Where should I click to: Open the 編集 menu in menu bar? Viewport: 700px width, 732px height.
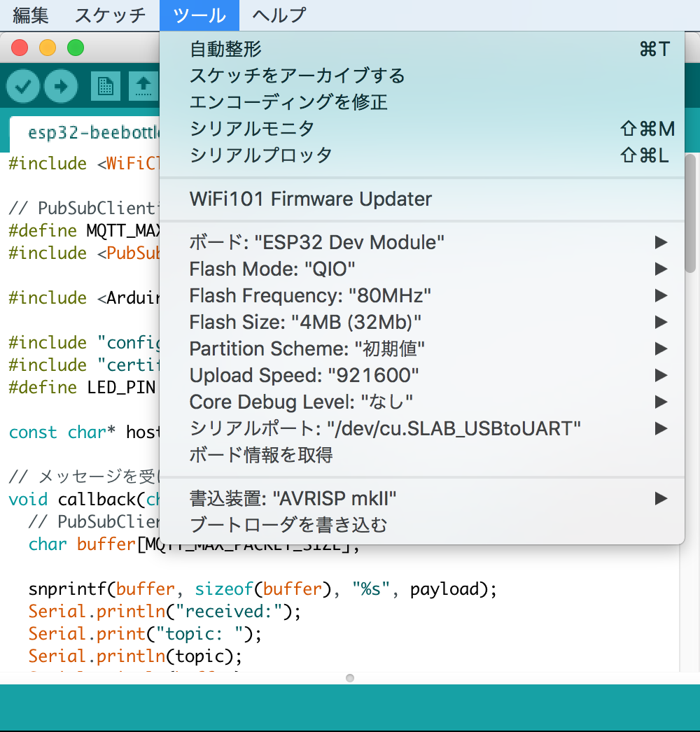point(31,15)
